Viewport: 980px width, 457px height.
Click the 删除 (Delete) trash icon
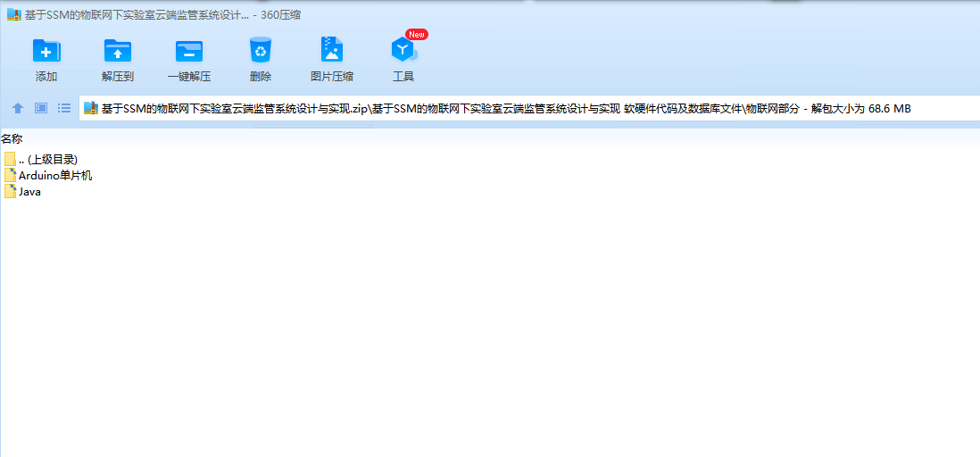261,50
